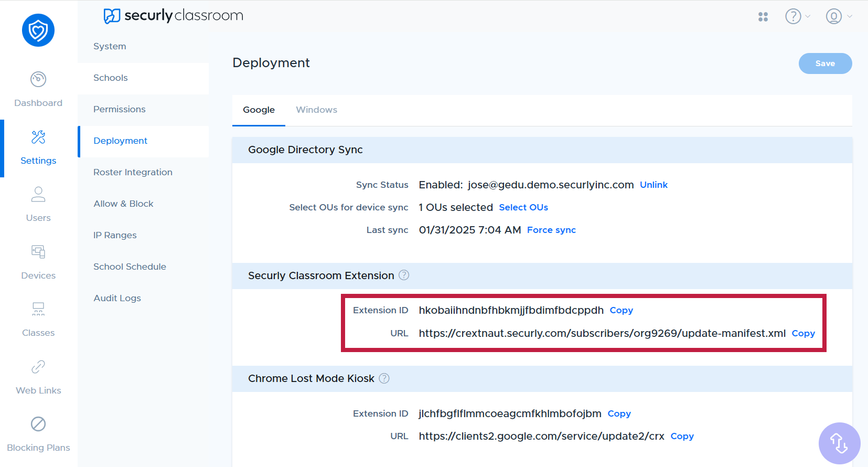Open the Users person icon
This screenshot has width=868, height=467.
point(38,194)
